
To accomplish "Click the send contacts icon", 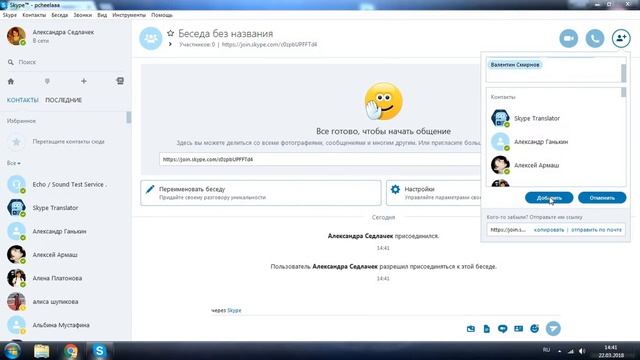I will point(518,329).
